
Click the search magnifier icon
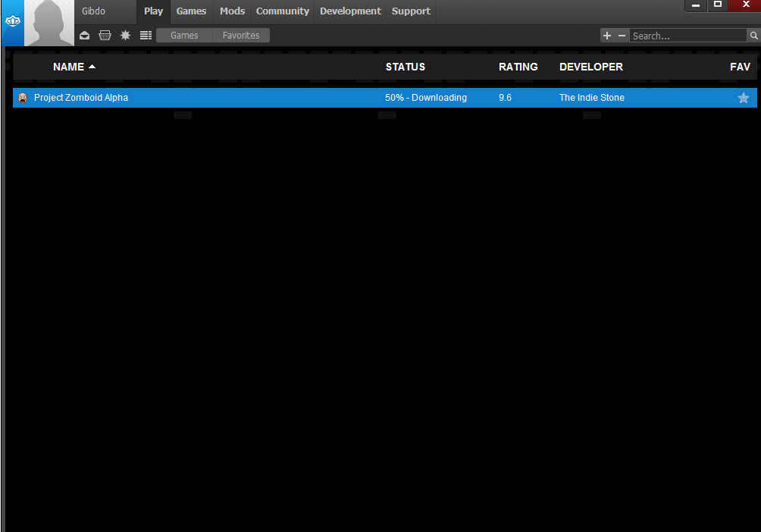click(753, 36)
